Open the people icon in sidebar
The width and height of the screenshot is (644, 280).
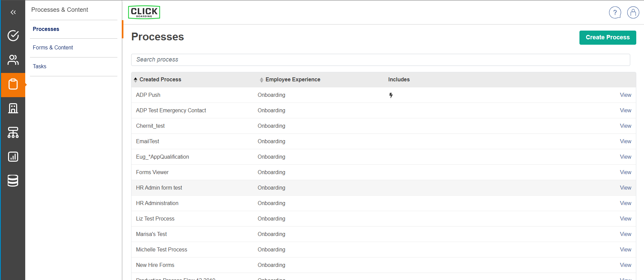(x=13, y=60)
